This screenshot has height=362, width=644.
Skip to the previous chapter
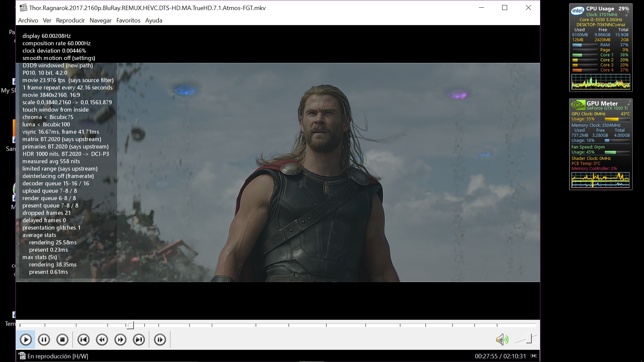pos(84,340)
